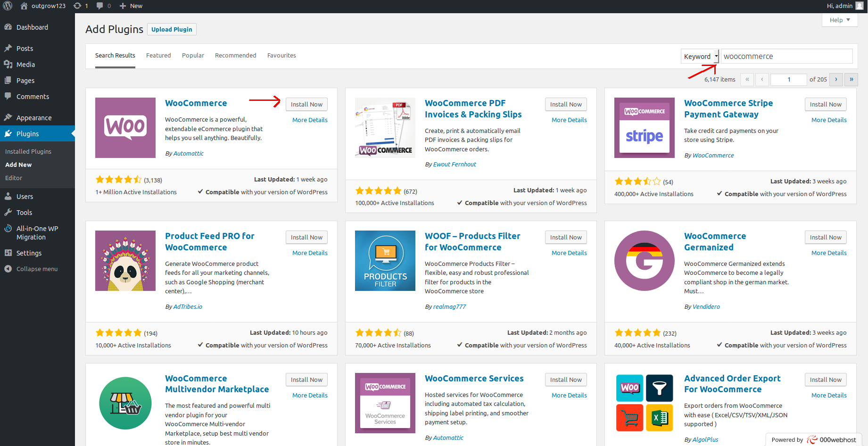Viewport: 868px width, 446px height.
Task: Open the plugin Editor submenu item
Action: [x=14, y=178]
